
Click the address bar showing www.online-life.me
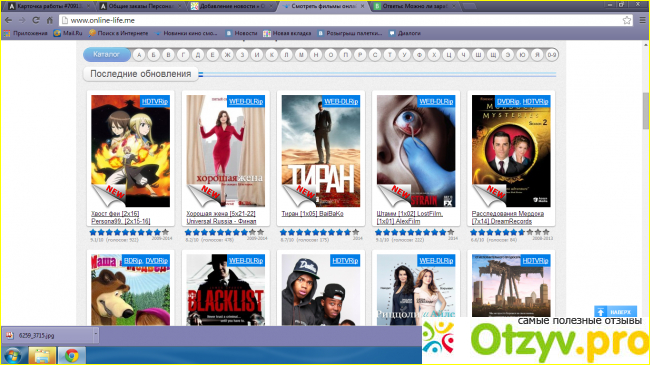(340, 20)
